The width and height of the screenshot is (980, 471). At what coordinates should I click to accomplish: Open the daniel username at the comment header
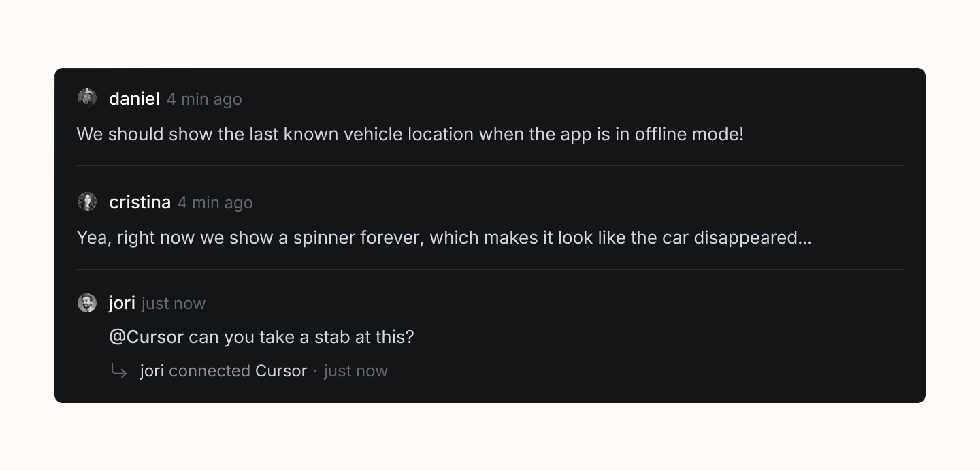(134, 99)
